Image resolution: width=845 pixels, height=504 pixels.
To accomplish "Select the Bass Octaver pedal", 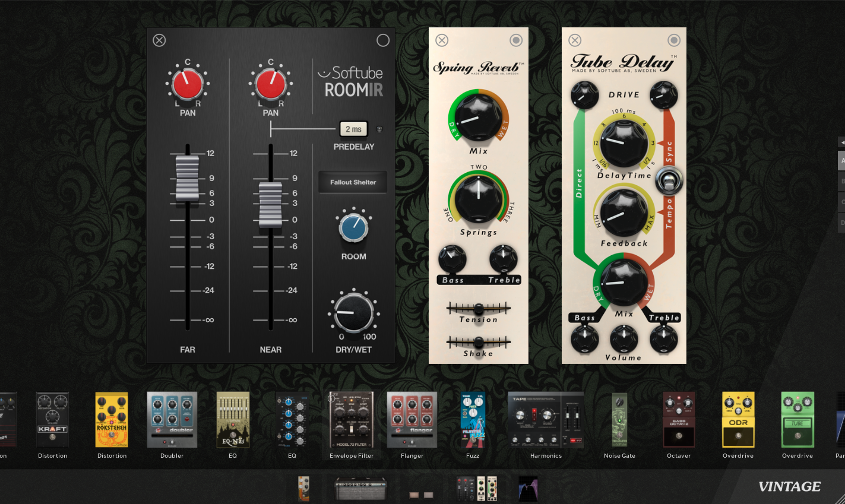I will pos(679,420).
